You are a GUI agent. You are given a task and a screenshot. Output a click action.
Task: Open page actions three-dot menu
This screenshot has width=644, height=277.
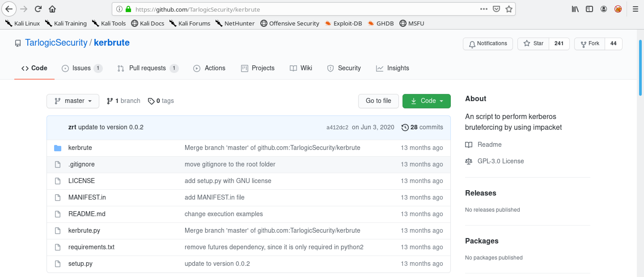(x=484, y=9)
